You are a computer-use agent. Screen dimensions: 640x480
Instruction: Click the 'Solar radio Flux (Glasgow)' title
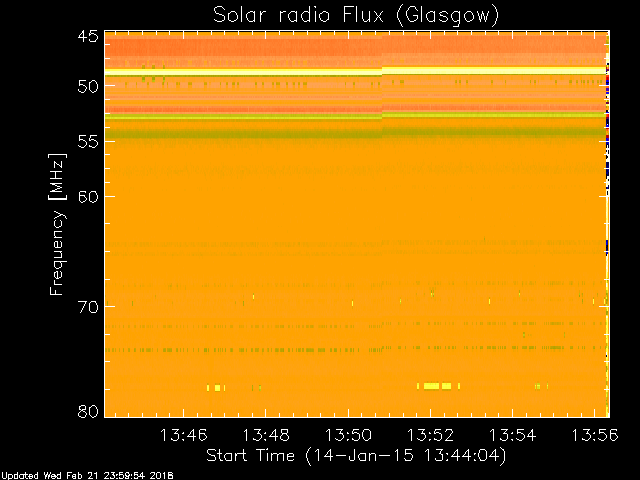pyautogui.click(x=356, y=16)
